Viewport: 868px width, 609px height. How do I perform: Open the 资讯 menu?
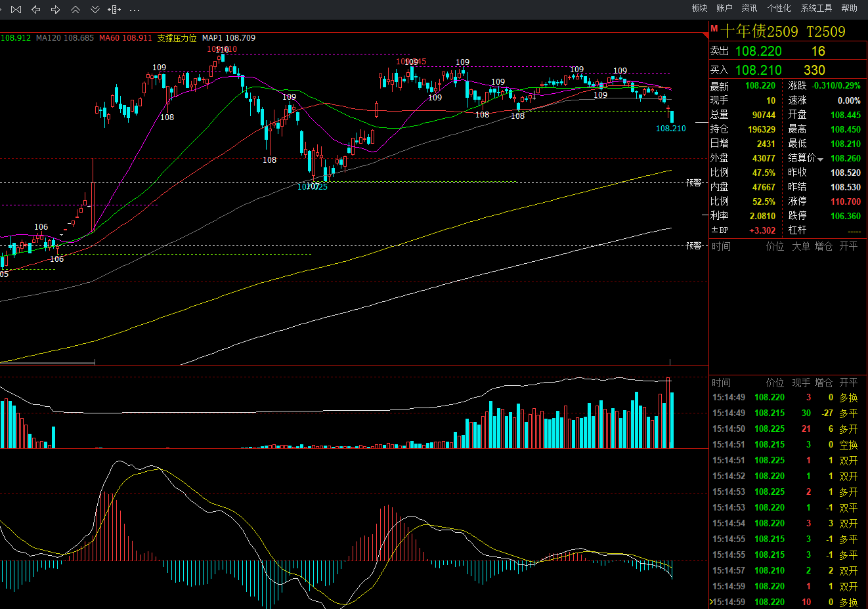(749, 8)
